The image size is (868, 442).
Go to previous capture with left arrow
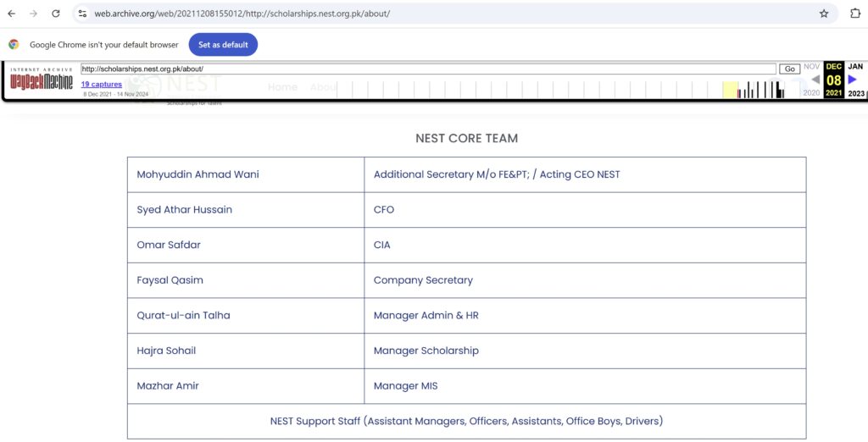coord(815,80)
